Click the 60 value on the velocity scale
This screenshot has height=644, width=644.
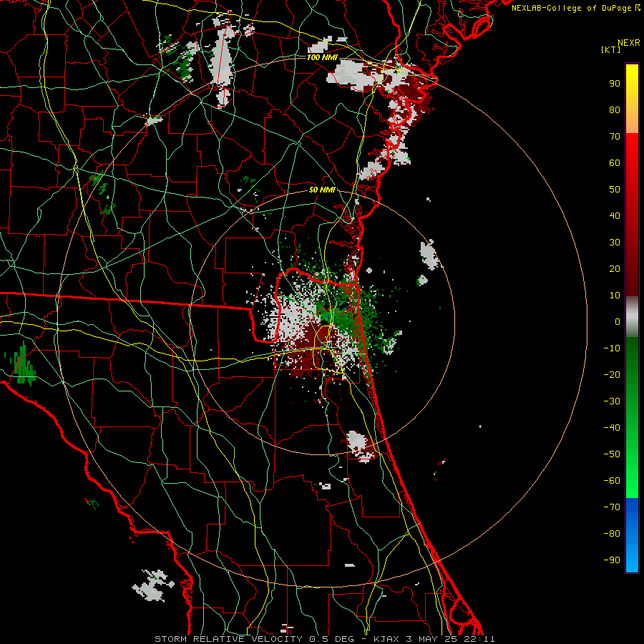pos(615,163)
